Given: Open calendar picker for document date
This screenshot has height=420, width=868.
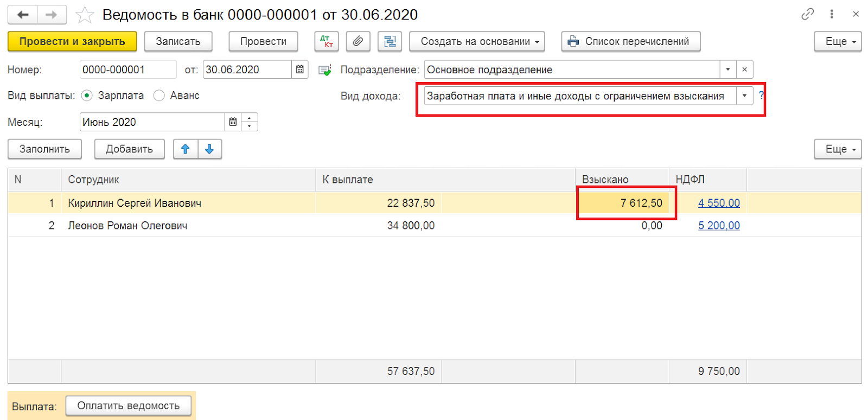Looking at the screenshot, I should (x=300, y=69).
